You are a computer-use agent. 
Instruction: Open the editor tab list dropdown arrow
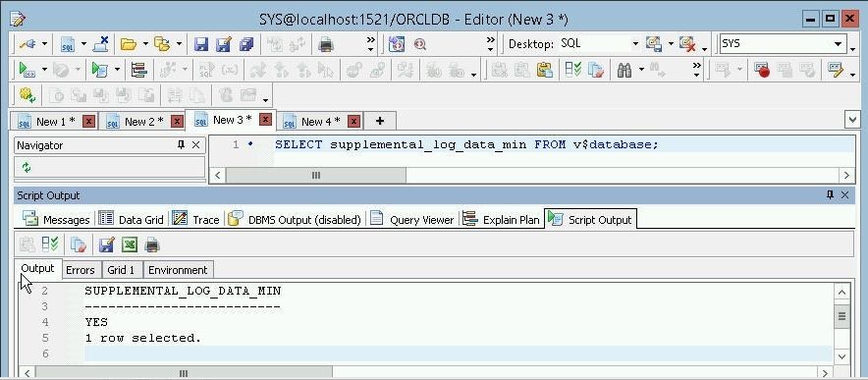(x=852, y=119)
